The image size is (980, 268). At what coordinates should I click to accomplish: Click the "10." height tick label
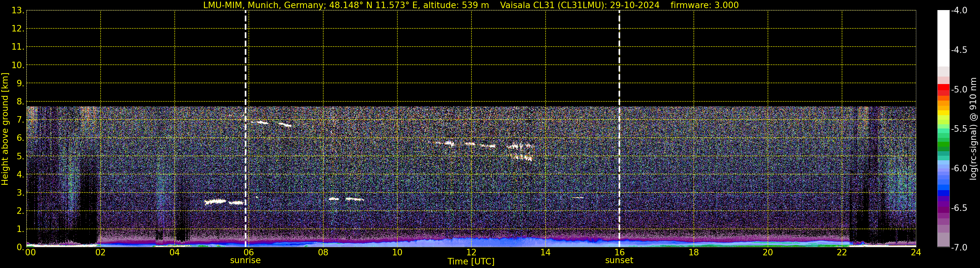pyautogui.click(x=18, y=65)
